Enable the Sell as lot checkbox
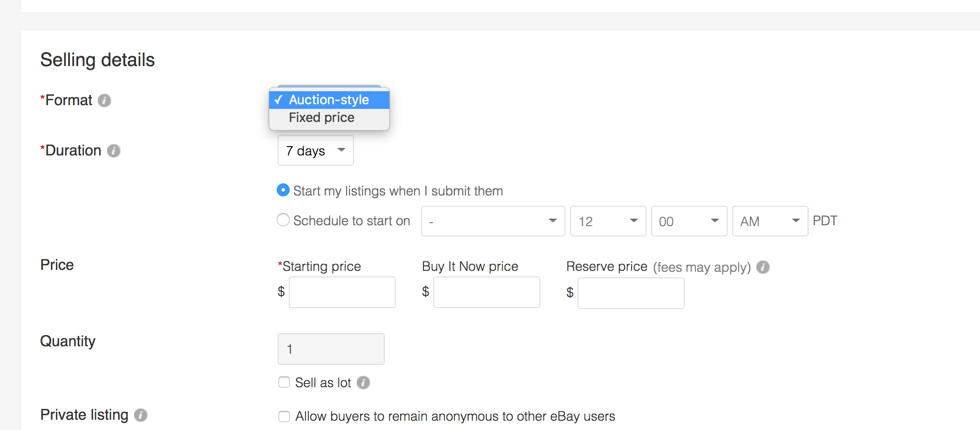This screenshot has height=430, width=980. click(x=284, y=382)
